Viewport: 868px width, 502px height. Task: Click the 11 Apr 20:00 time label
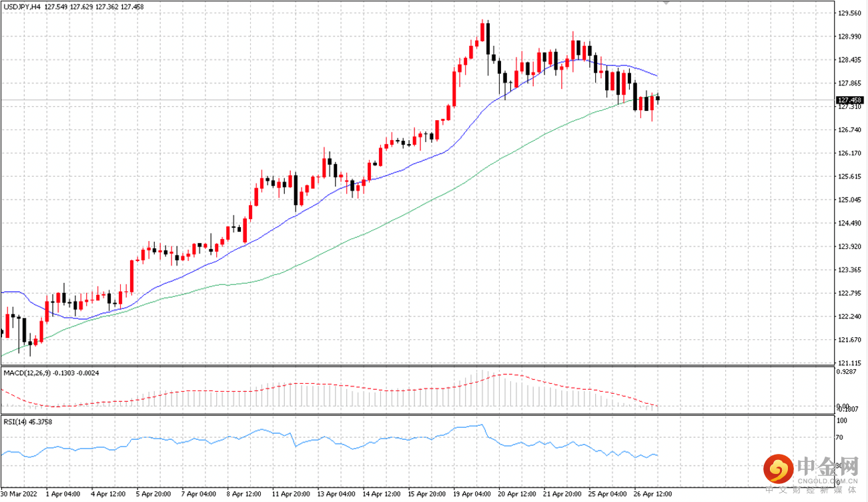[x=290, y=495]
